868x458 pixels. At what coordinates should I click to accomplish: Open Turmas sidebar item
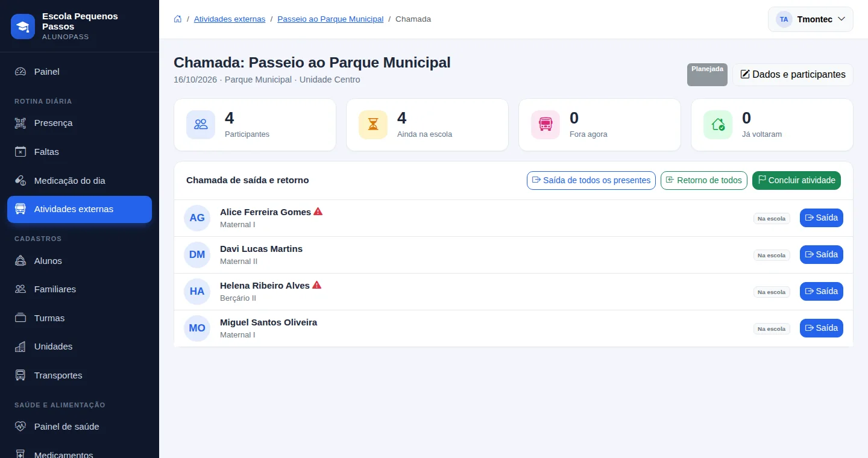[80, 318]
